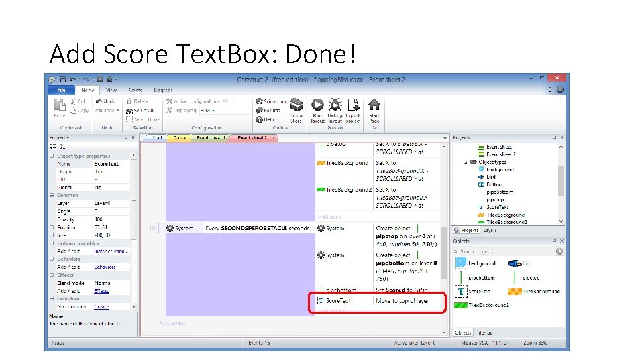
Task: Click the quick access Debug bug icon
Action: point(109,80)
